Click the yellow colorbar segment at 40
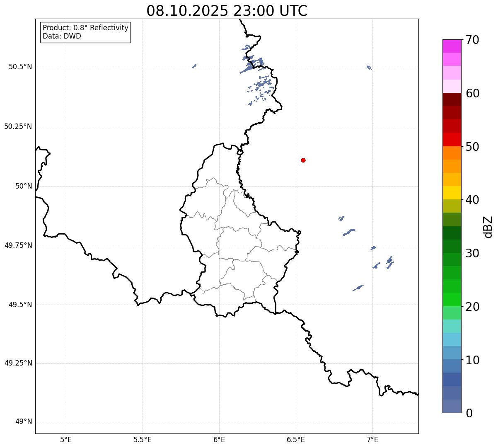This screenshot has width=498, height=448. tap(452, 193)
